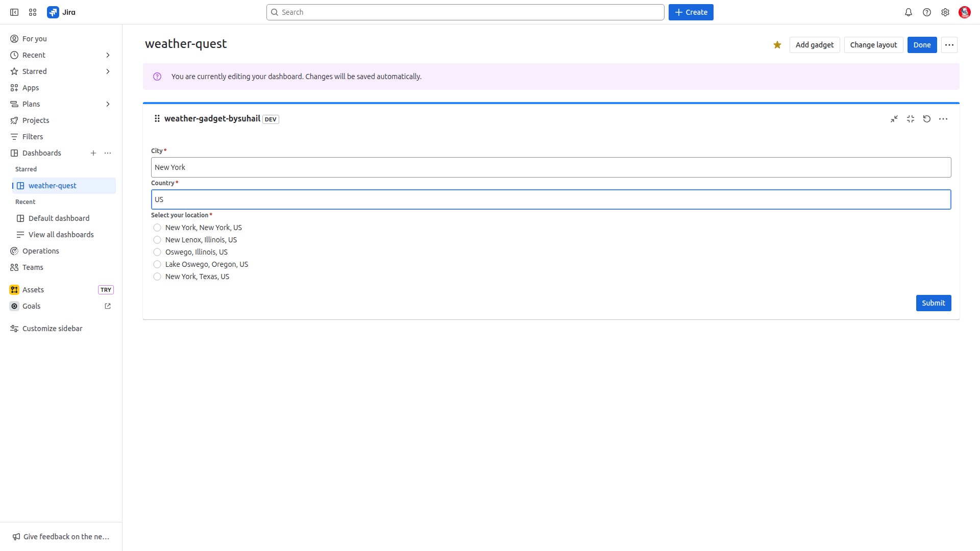This screenshot has width=980, height=551.
Task: Click the notifications bell icon
Action: point(909,12)
